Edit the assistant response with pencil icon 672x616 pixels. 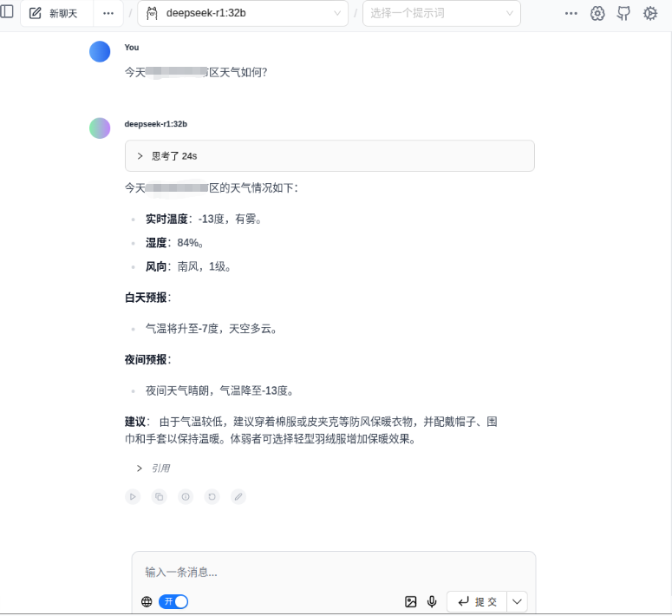(238, 497)
